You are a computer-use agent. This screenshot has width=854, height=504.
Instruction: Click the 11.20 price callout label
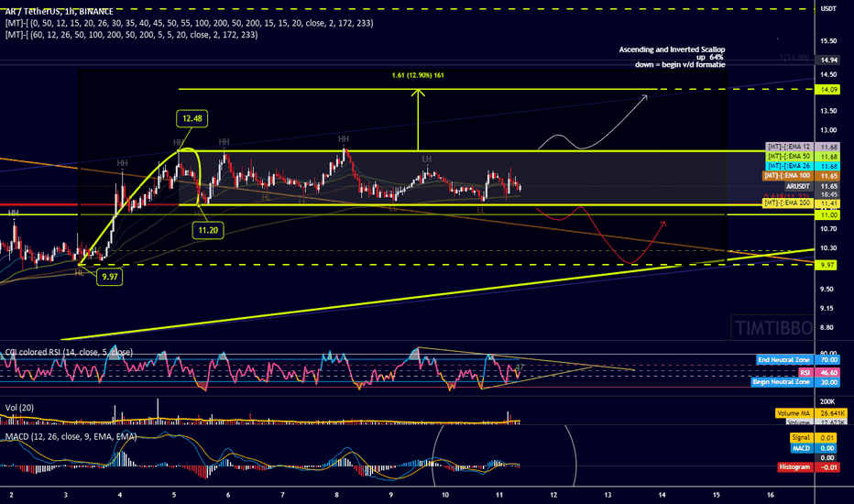(x=207, y=230)
